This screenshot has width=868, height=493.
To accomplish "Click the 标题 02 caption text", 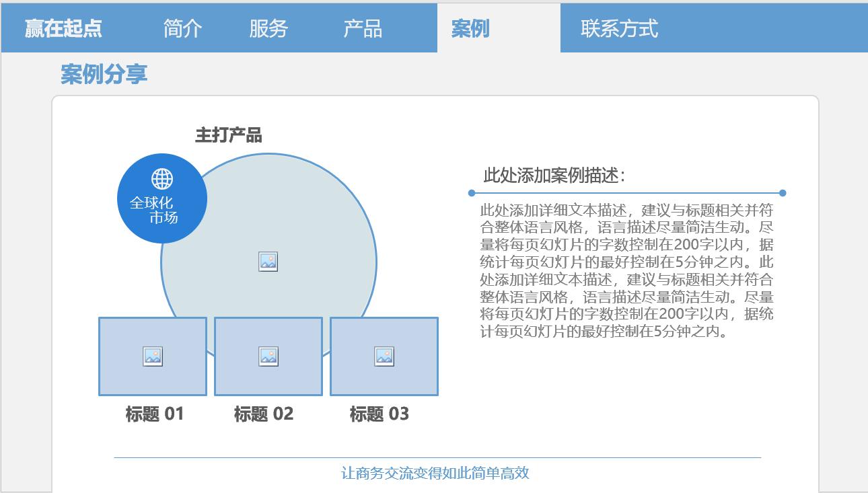I will (263, 414).
